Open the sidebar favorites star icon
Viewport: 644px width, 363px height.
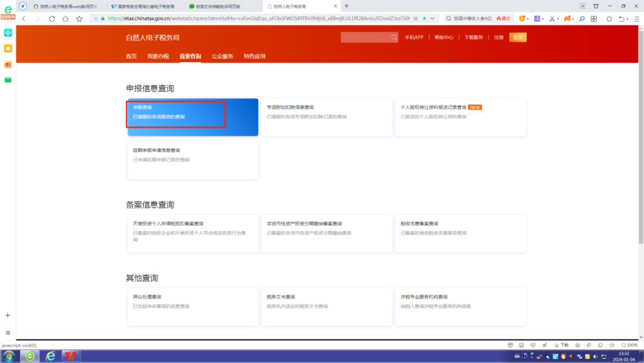coord(8,48)
